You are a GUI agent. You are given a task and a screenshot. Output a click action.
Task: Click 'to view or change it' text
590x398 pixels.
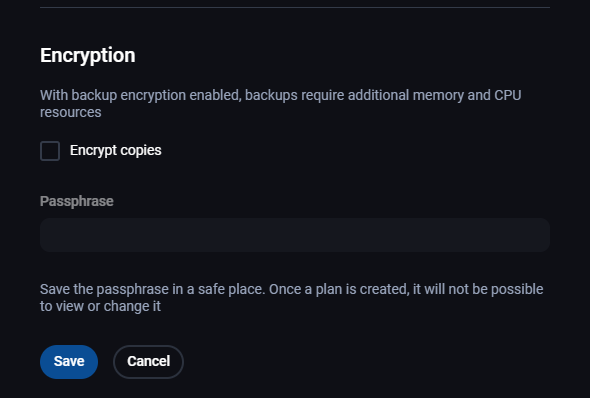click(100, 306)
